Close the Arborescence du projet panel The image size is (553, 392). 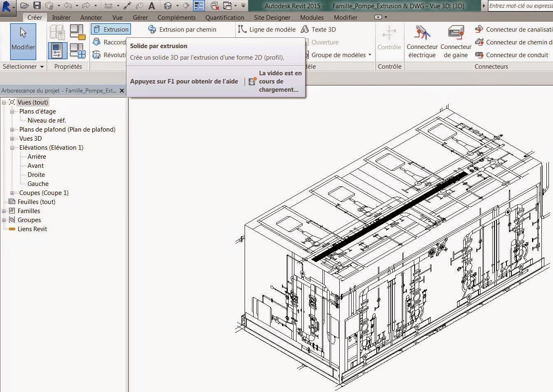click(122, 91)
